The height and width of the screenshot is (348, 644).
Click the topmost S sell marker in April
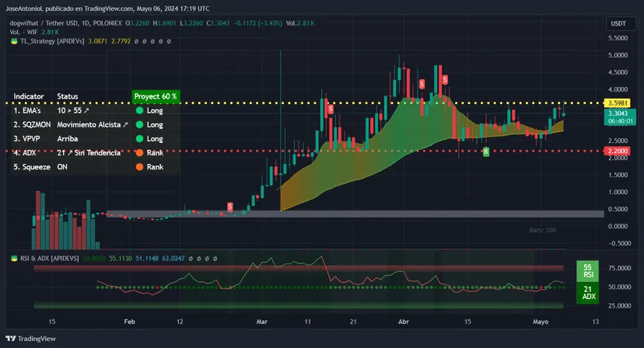click(x=445, y=79)
